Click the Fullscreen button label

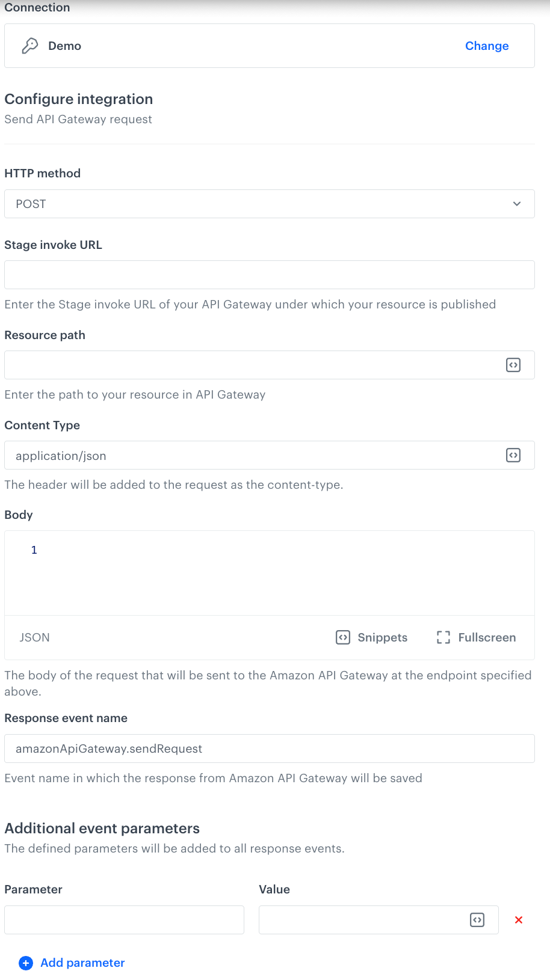487,637
